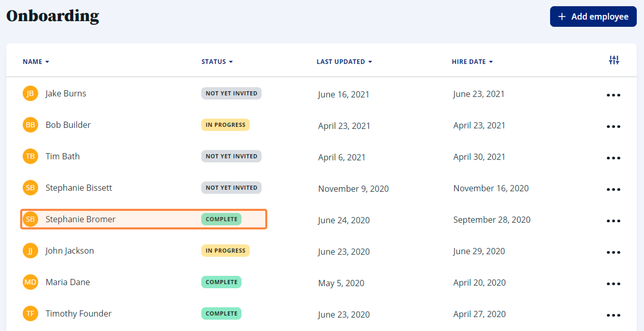Select the June 29, 2020 hire date
This screenshot has height=331, width=644.
pos(479,251)
